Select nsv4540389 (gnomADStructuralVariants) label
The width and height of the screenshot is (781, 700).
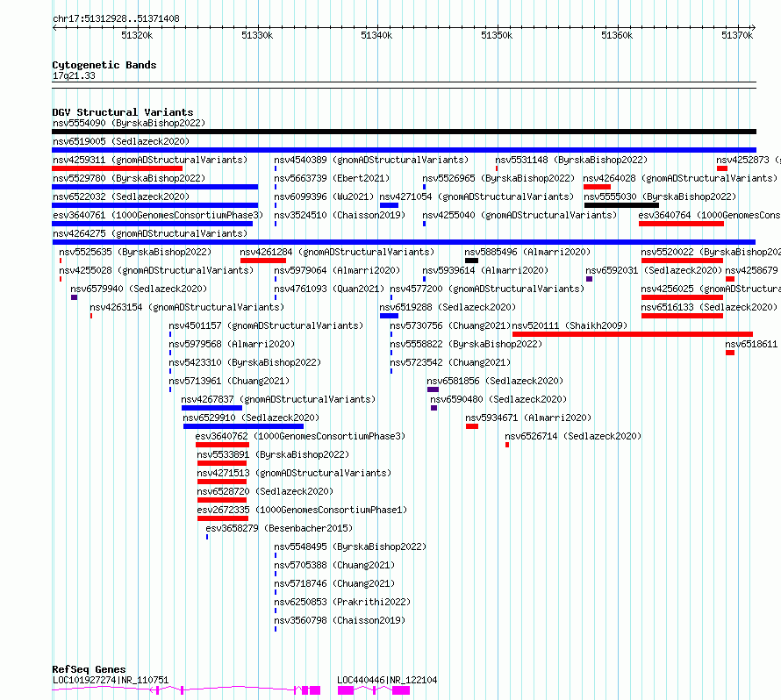pyautogui.click(x=371, y=160)
